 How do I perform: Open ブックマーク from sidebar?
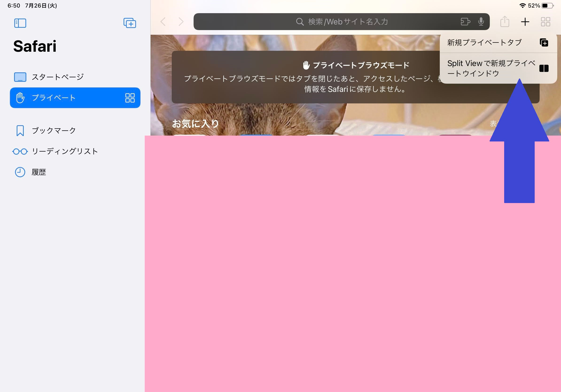pyautogui.click(x=54, y=130)
